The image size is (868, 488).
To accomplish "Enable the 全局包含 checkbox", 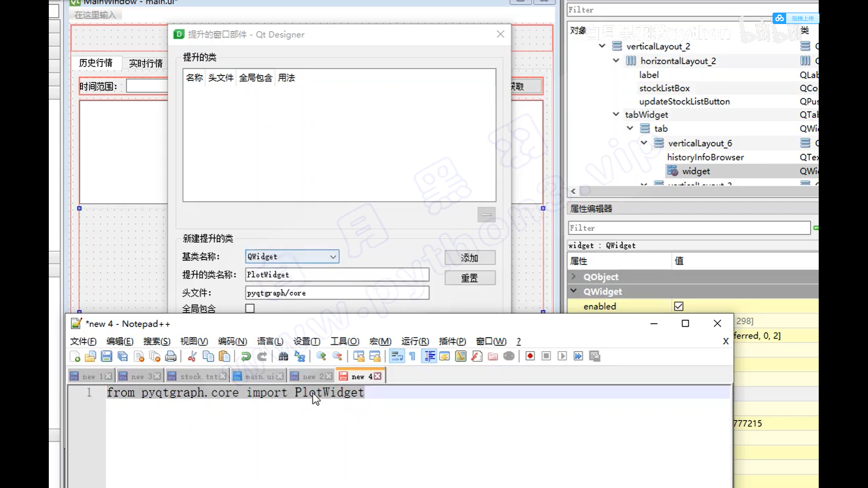I will pos(250,308).
